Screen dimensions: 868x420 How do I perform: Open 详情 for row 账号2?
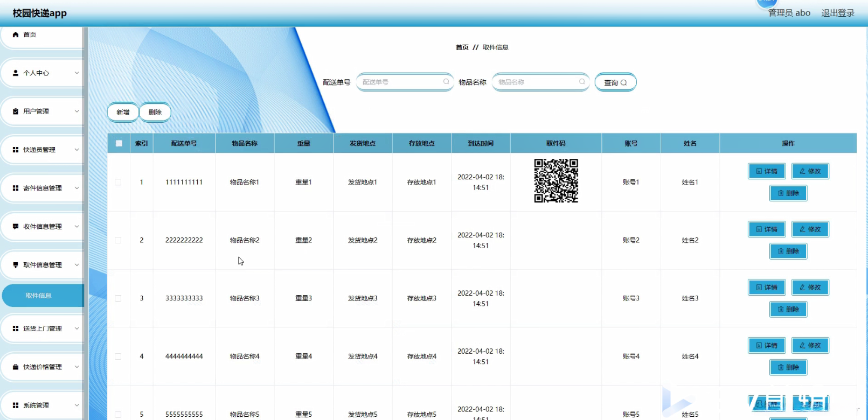[767, 229]
